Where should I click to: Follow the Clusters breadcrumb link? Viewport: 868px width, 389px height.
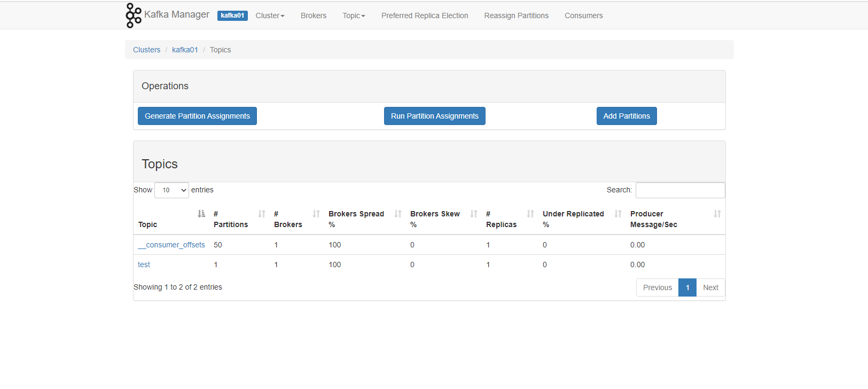146,50
